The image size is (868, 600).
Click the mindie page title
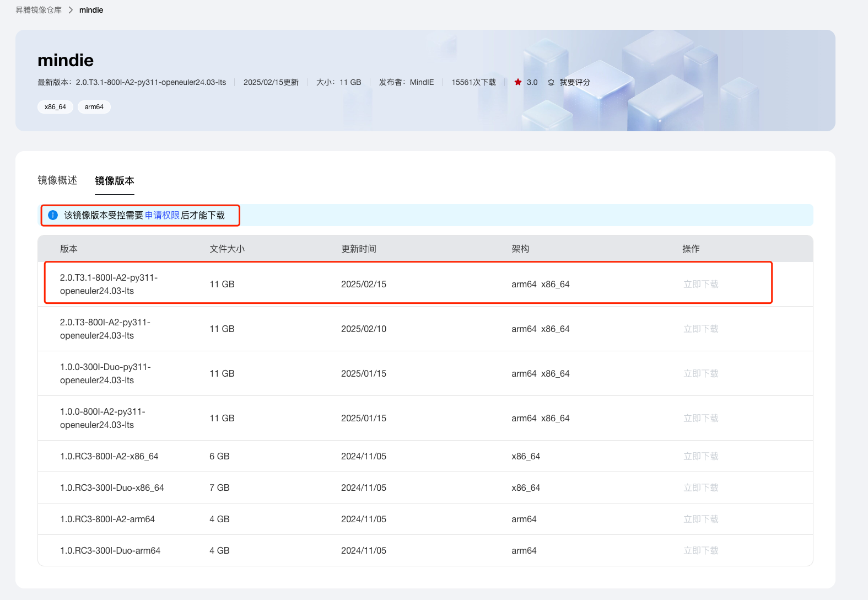click(66, 60)
